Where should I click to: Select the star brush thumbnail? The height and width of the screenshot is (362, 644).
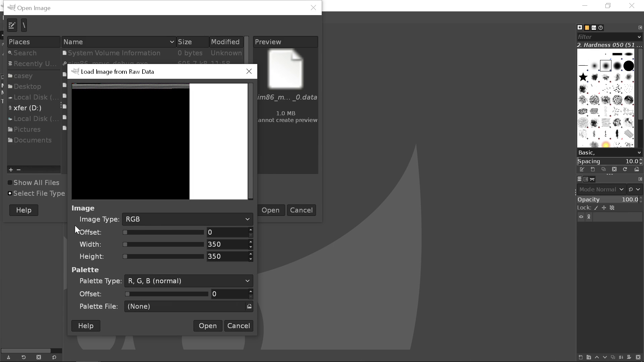(583, 77)
